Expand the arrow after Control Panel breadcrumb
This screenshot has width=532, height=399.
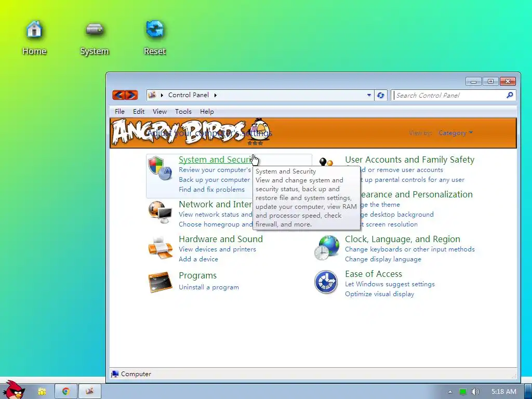click(x=215, y=96)
